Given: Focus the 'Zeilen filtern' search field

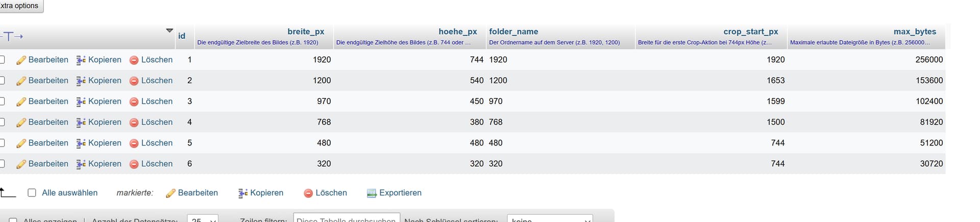Looking at the screenshot, I should point(346,219).
